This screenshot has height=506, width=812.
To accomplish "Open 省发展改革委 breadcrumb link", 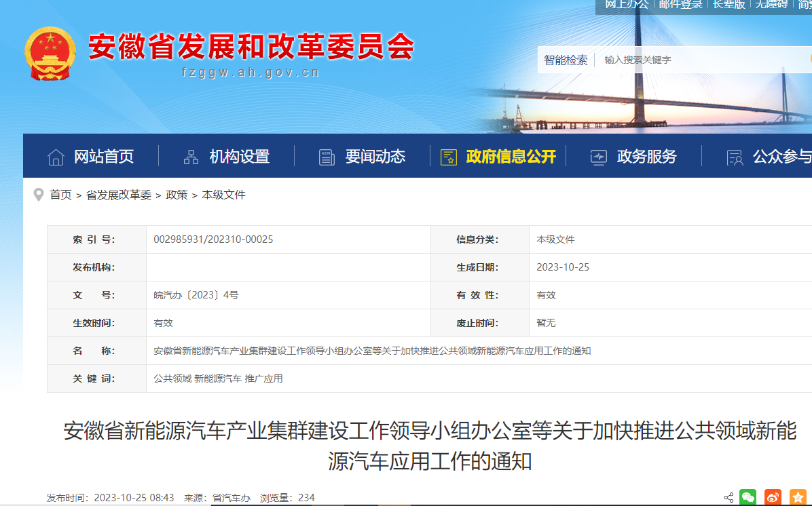I will coord(119,195).
